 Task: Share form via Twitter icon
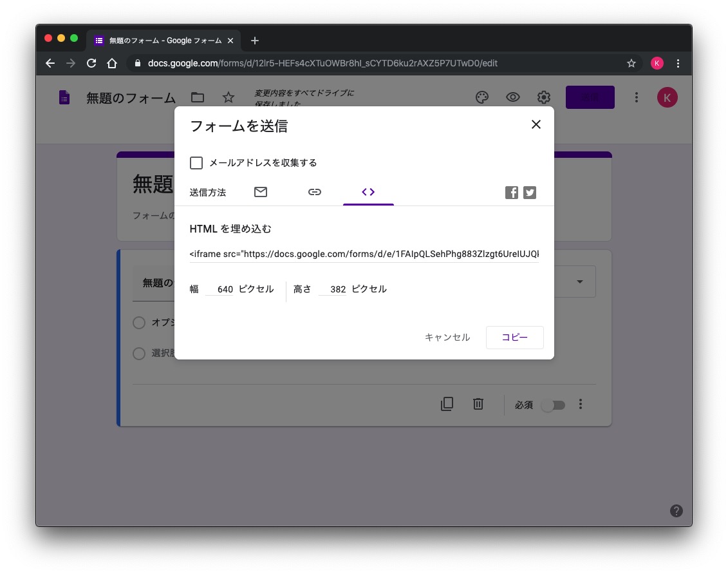point(530,193)
